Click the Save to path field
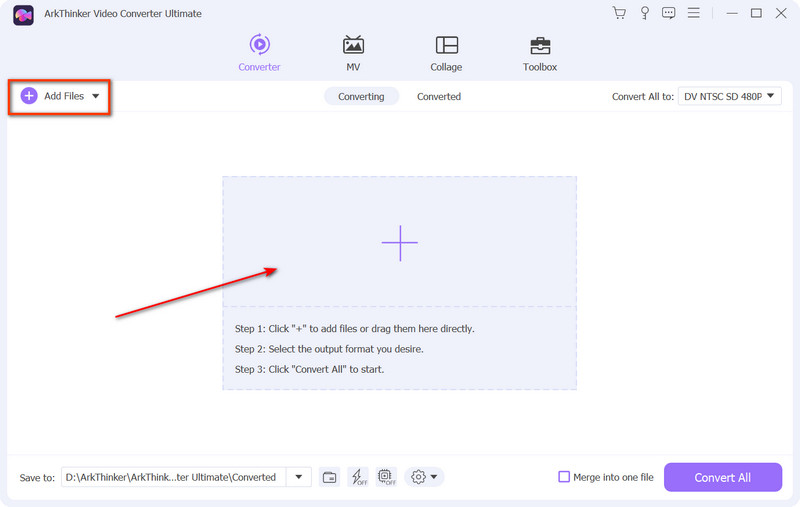Screen dimensions: 800x507 [173, 477]
